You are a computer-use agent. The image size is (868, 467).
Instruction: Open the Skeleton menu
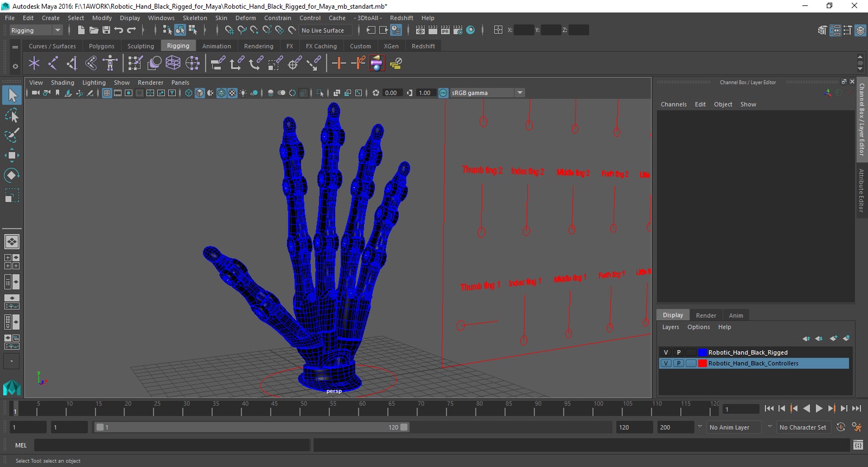(195, 18)
